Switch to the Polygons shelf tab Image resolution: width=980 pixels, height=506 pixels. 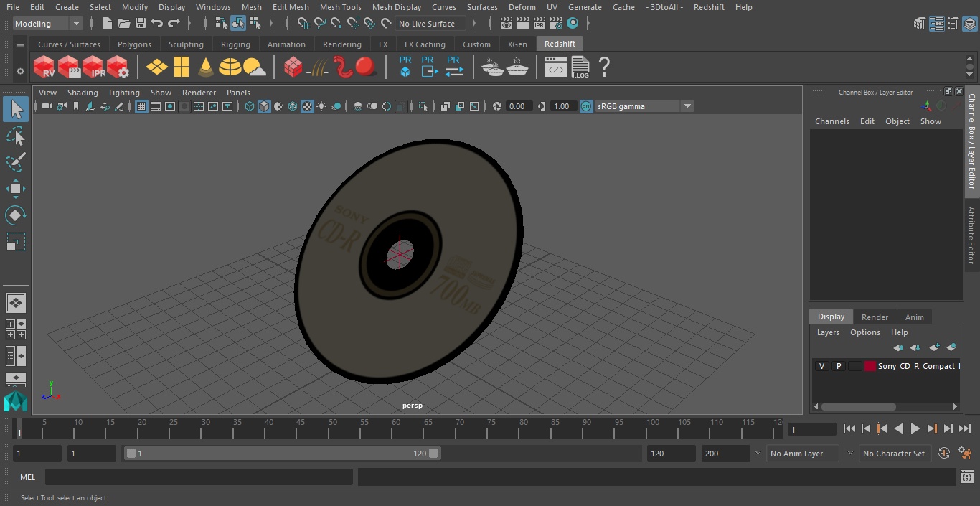coord(134,44)
